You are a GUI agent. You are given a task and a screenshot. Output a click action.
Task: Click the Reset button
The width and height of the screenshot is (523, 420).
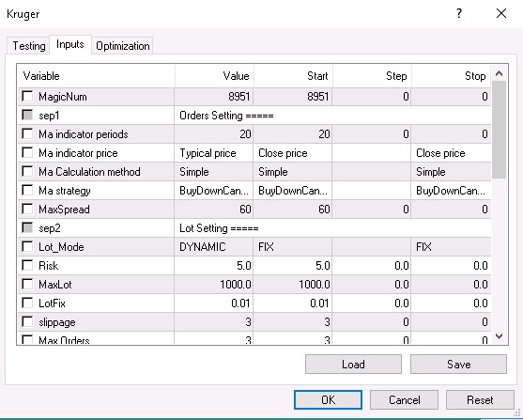480,399
